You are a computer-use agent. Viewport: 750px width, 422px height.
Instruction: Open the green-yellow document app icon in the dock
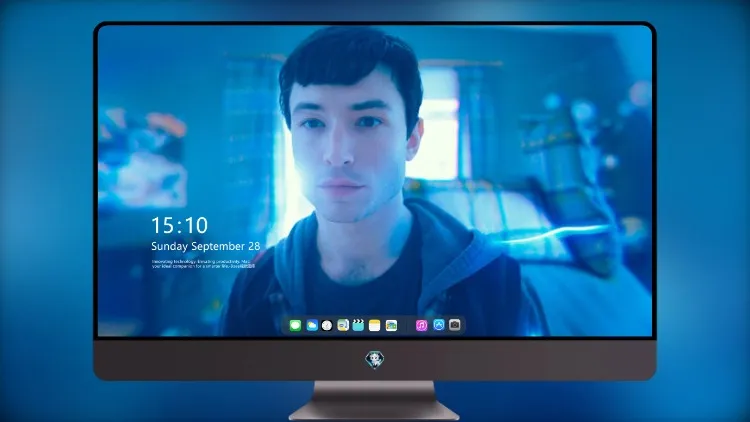[x=343, y=325]
